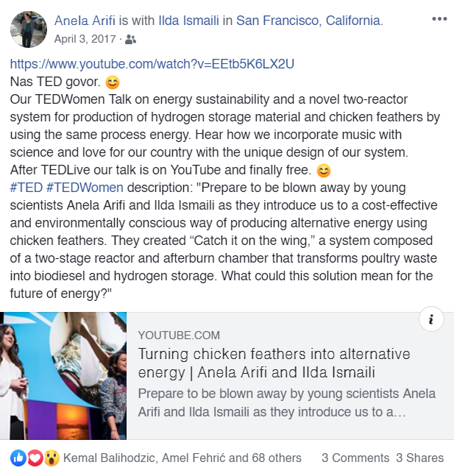The image size is (454, 476).
Task: View the 3 Shares list
Action: pyautogui.click(x=419, y=458)
